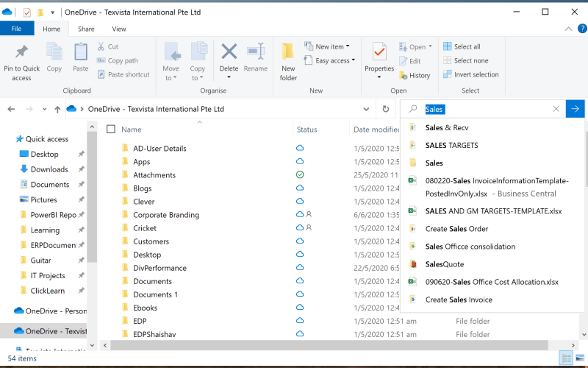588x368 pixels.
Task: Refresh the current folder view
Action: coord(385,109)
